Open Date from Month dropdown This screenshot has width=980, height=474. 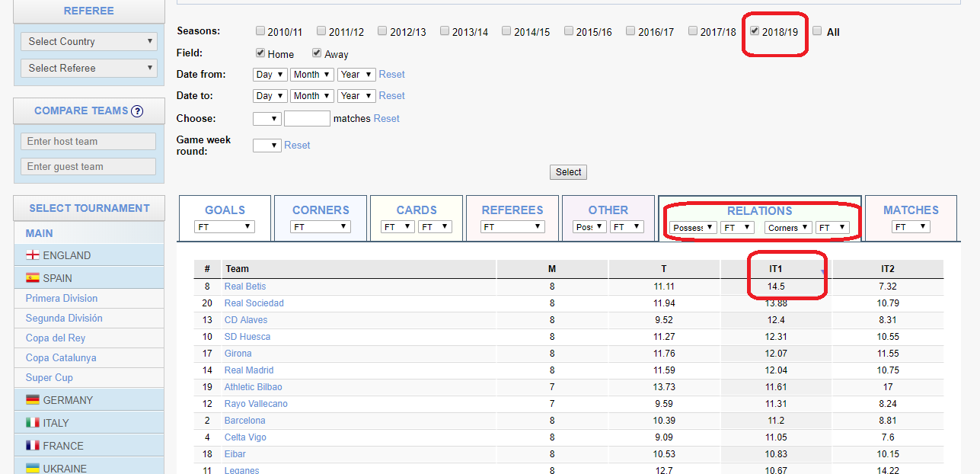[312, 75]
